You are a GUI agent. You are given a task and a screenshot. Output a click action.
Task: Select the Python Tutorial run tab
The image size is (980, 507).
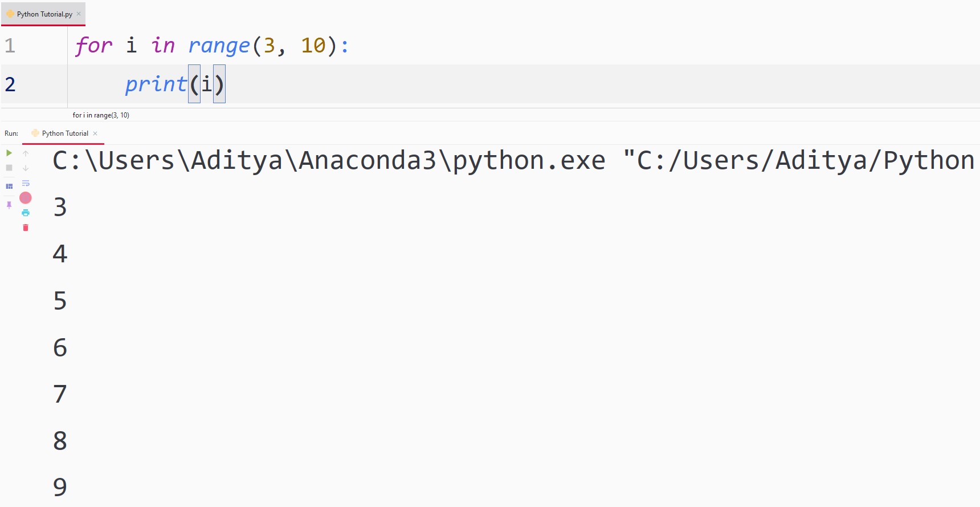(x=64, y=133)
